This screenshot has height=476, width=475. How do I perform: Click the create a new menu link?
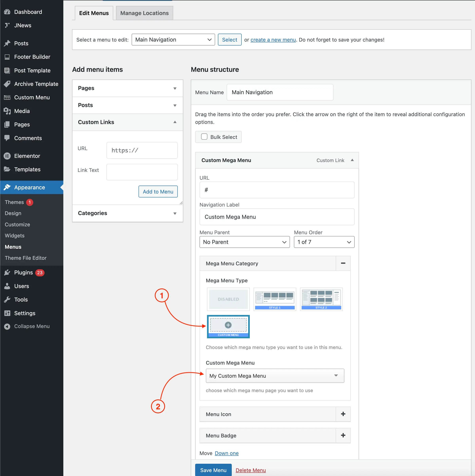pyautogui.click(x=273, y=40)
